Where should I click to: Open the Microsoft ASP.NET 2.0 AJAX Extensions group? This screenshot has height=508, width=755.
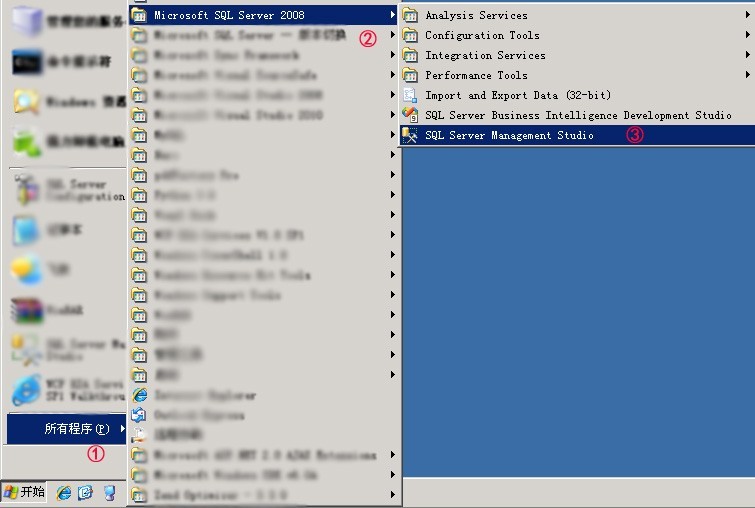click(263, 455)
